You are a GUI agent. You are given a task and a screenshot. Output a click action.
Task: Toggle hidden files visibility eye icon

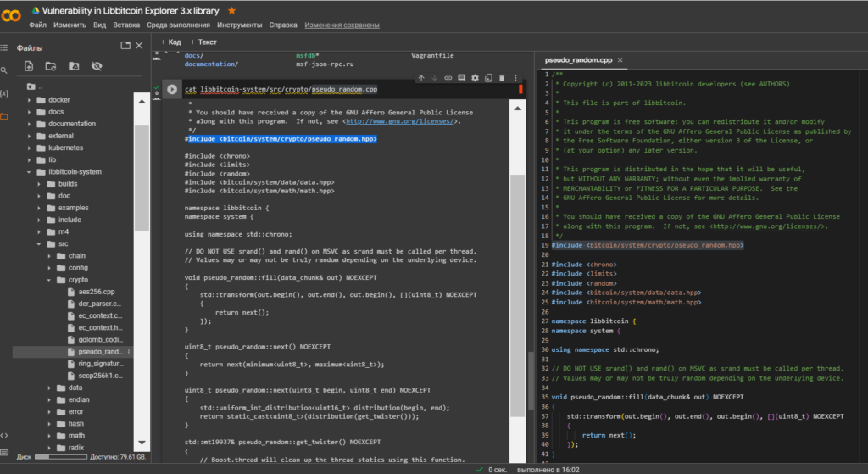pyautogui.click(x=97, y=66)
